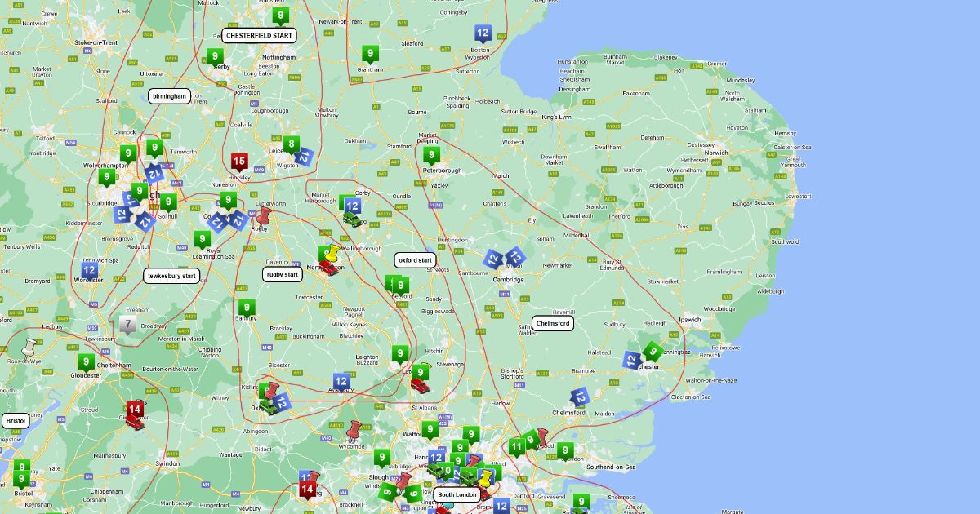Open the blue 12 marker at Aylesbury
The image size is (980, 514).
341,383
